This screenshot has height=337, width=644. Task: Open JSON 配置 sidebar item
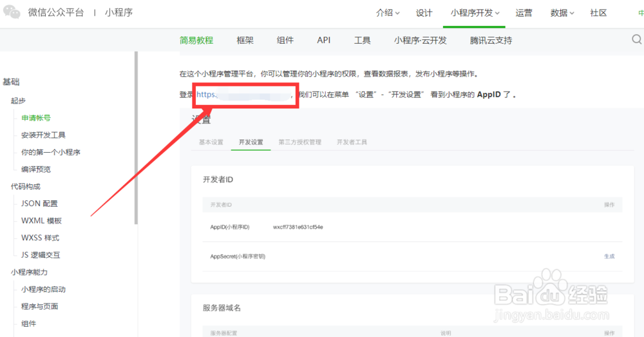39,204
